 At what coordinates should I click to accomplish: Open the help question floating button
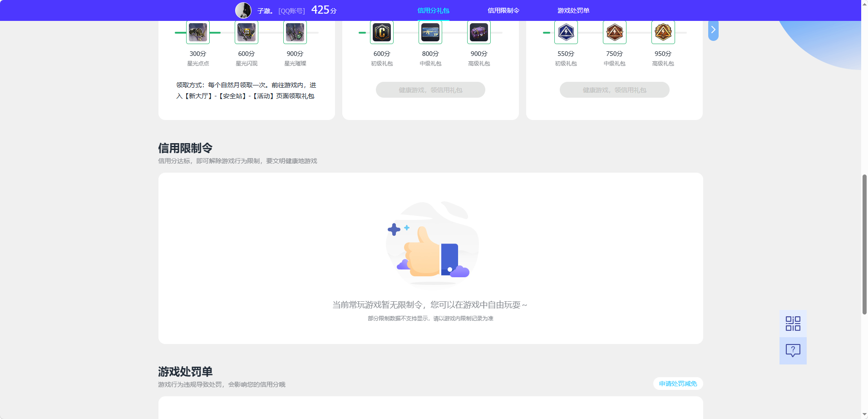click(x=793, y=350)
